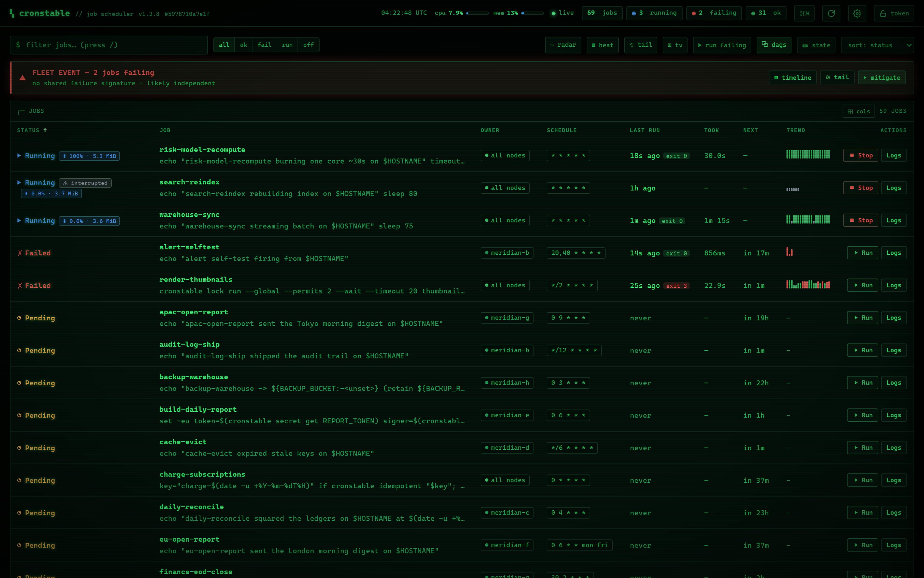Screen dimensions: 924x578
Task: Click the '100% · 5.3 MiB' resource badge
Action: pos(89,156)
